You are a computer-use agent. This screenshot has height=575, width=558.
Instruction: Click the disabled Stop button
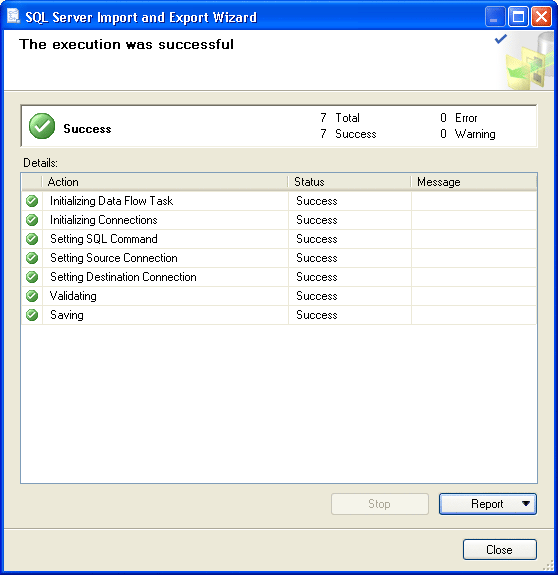[x=379, y=504]
